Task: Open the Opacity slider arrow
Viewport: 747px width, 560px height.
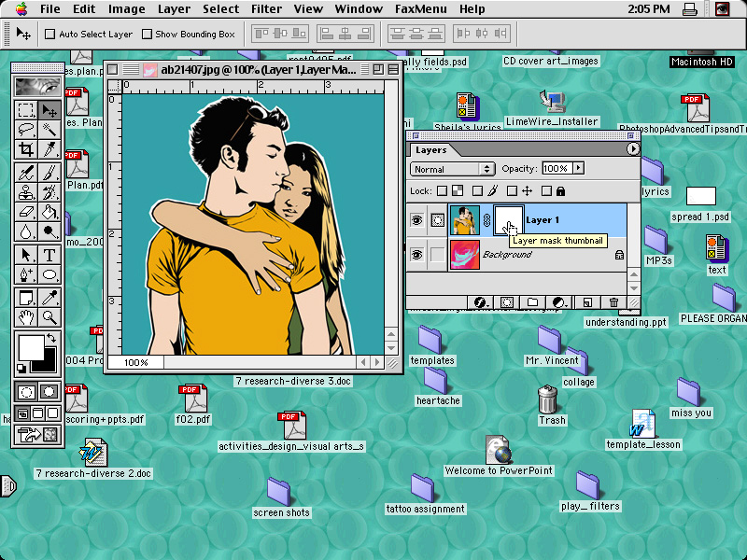Action: pyautogui.click(x=579, y=168)
